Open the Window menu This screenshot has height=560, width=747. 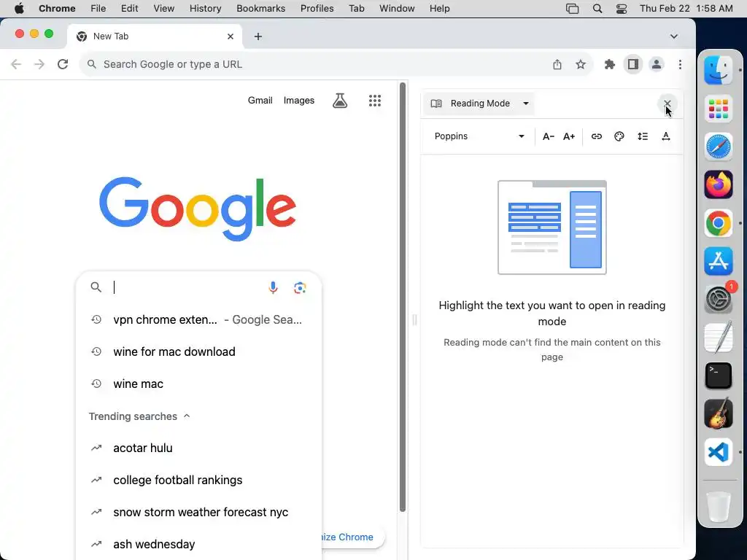[x=397, y=9]
